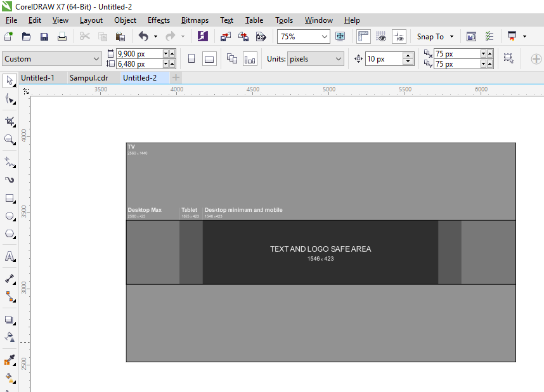
Task: Click the nudge distance field
Action: (x=384, y=59)
